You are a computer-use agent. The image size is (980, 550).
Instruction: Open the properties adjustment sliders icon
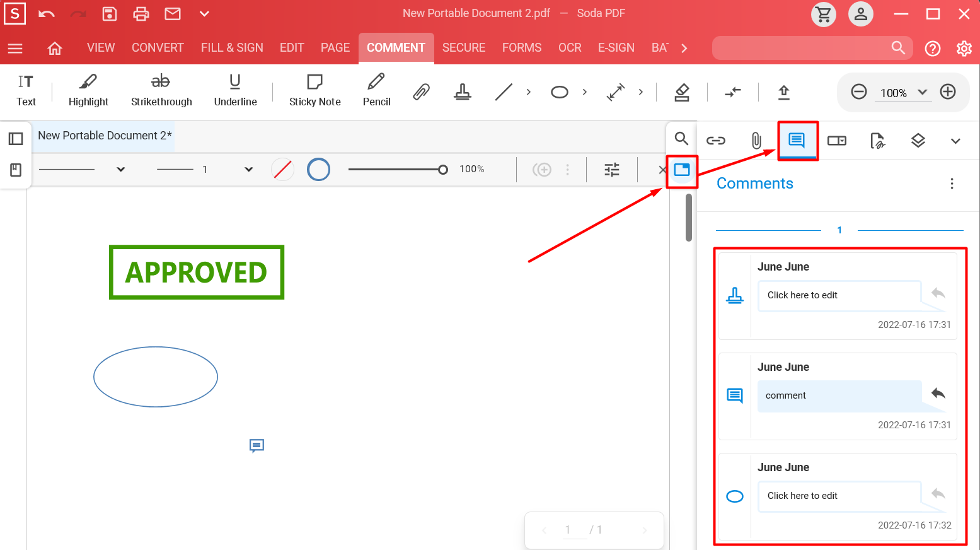click(x=612, y=170)
